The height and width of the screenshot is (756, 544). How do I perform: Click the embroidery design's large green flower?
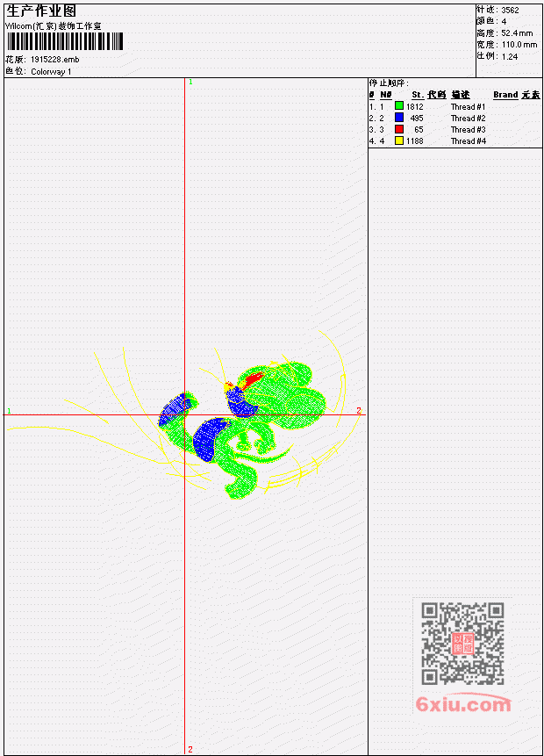coord(284,393)
